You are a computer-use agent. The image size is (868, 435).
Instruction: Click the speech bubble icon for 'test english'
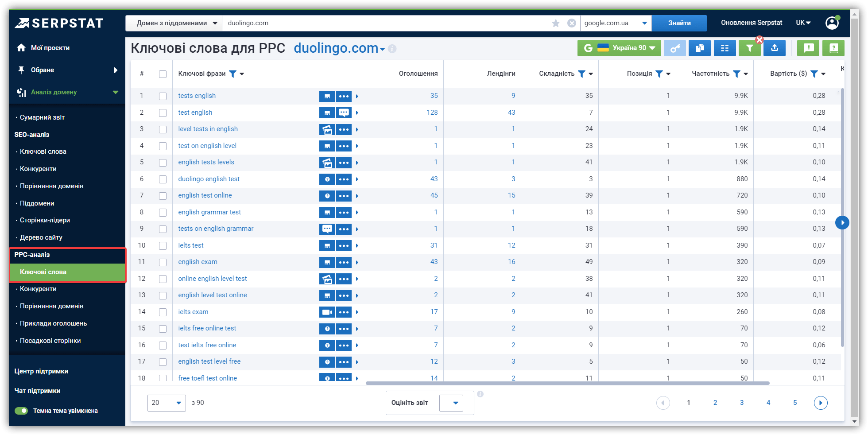coord(344,113)
